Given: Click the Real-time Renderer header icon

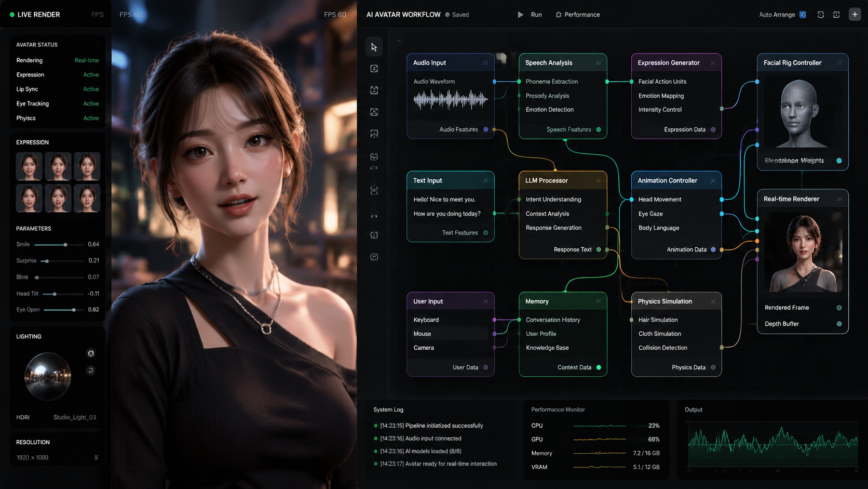Looking at the screenshot, I should click(x=839, y=199).
